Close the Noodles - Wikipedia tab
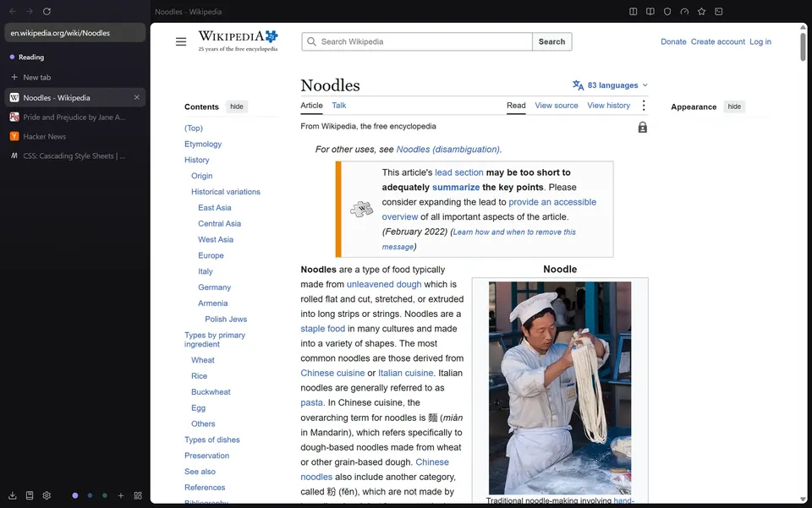Screen dimensions: 812x508 [137, 97]
